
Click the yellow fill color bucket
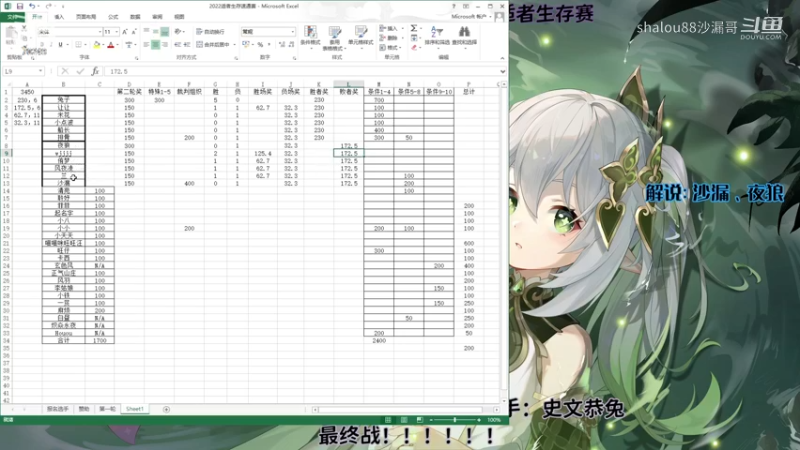coord(96,45)
